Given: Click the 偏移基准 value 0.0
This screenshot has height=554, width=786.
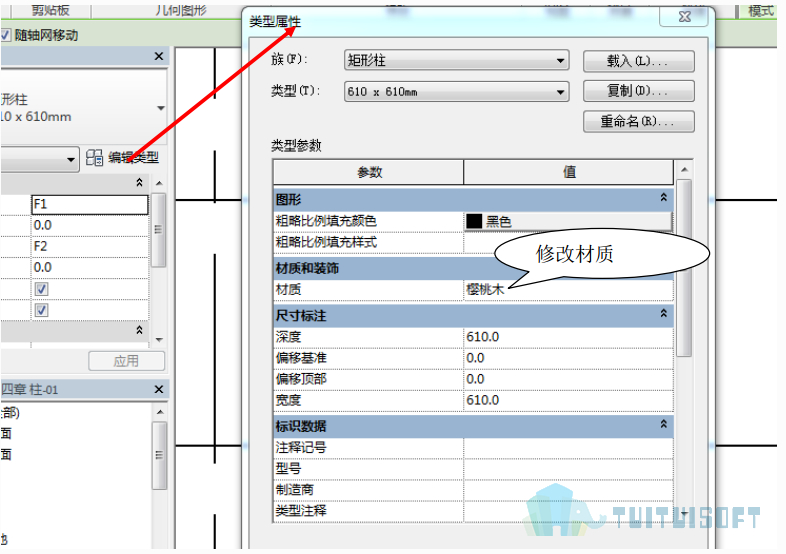Looking at the screenshot, I should pos(568,358).
